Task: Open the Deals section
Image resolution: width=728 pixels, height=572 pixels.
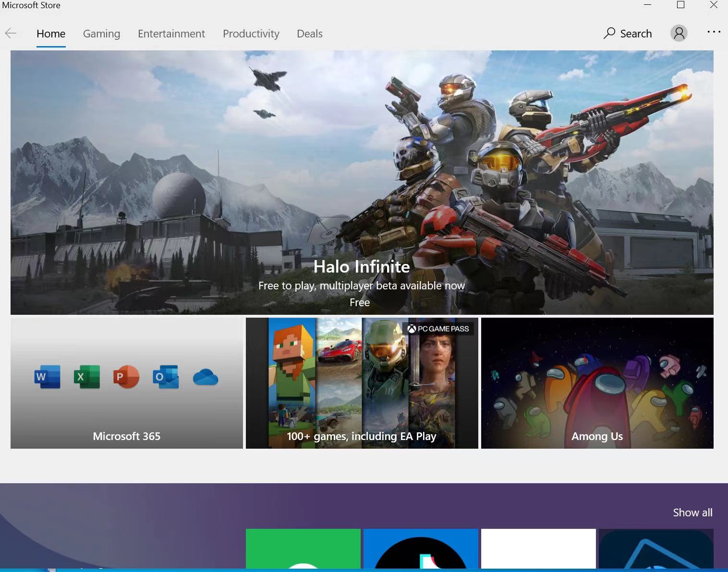Action: point(309,34)
